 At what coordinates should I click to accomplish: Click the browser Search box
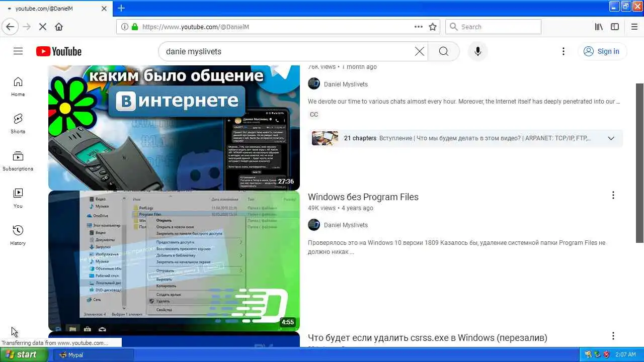point(493,27)
